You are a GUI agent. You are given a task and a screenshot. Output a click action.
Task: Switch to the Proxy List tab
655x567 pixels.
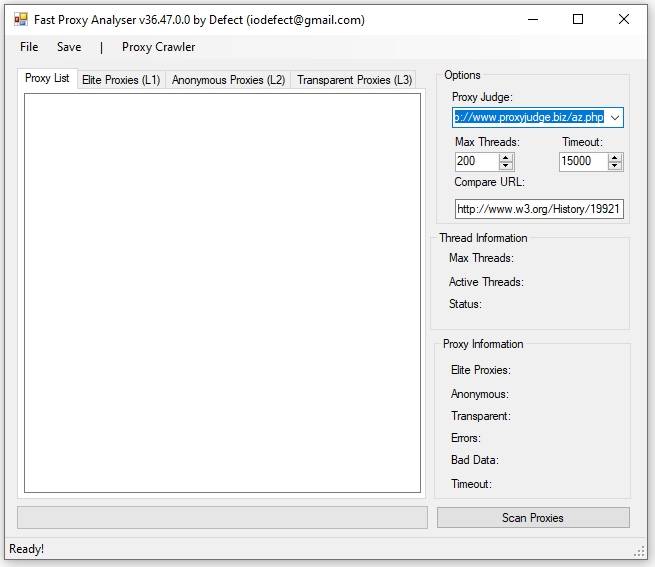tap(47, 78)
